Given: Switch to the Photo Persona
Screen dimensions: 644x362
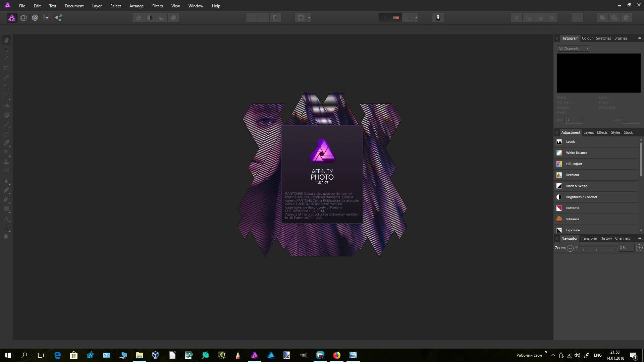Looking at the screenshot, I should [12, 18].
